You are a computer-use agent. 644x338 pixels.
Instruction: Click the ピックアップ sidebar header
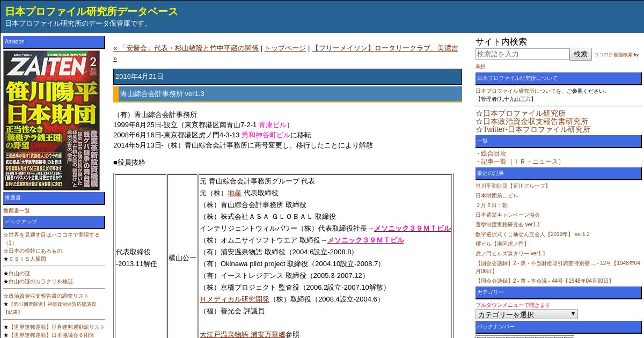click(x=54, y=222)
